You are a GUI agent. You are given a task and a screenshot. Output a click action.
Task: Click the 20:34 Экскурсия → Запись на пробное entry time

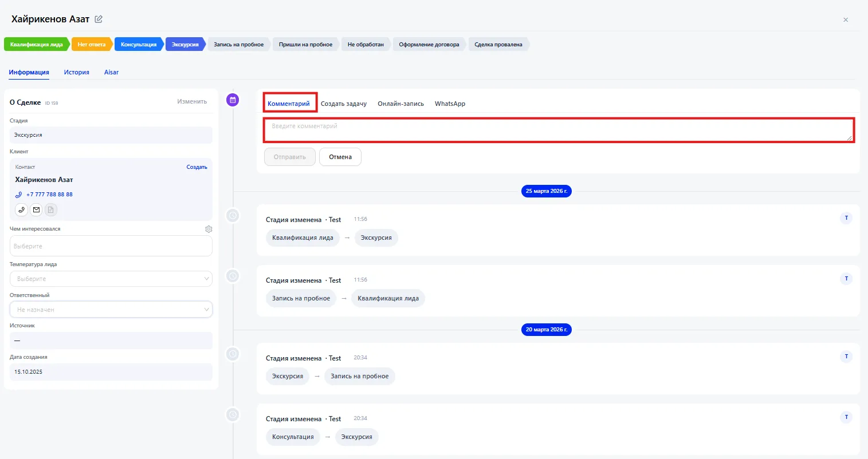pos(360,358)
